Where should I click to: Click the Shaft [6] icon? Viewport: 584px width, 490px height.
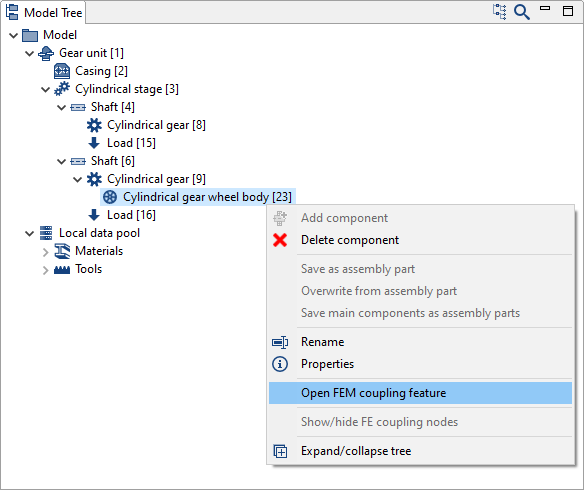tap(78, 161)
